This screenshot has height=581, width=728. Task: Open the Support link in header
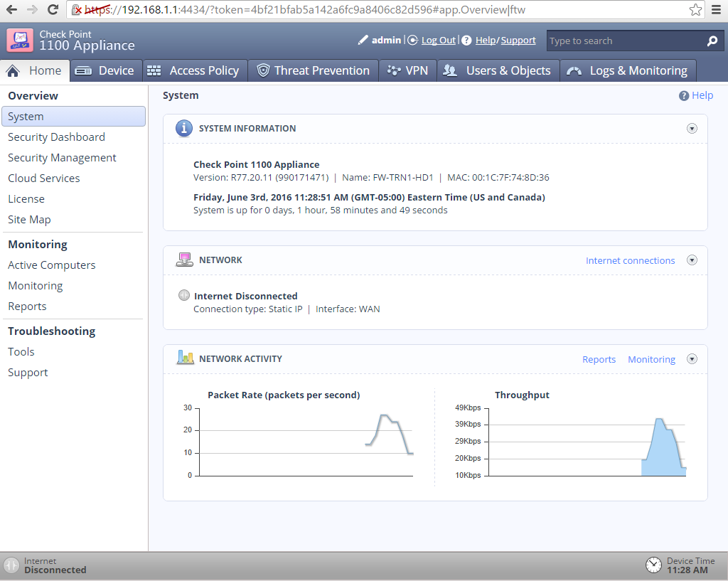point(518,41)
